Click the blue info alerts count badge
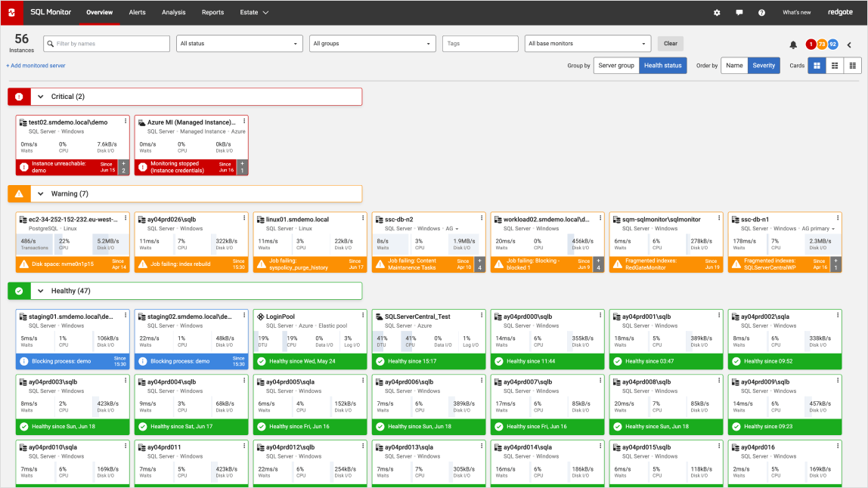The height and width of the screenshot is (488, 868). coord(832,45)
